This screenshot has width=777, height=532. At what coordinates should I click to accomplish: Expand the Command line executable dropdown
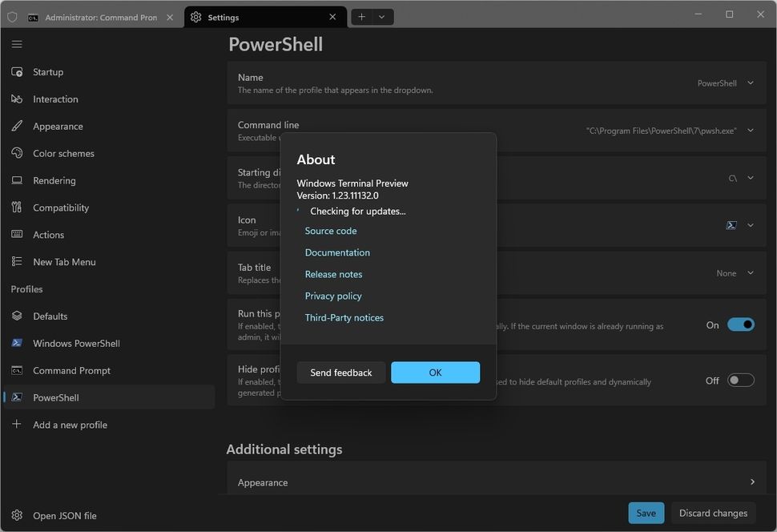[750, 130]
